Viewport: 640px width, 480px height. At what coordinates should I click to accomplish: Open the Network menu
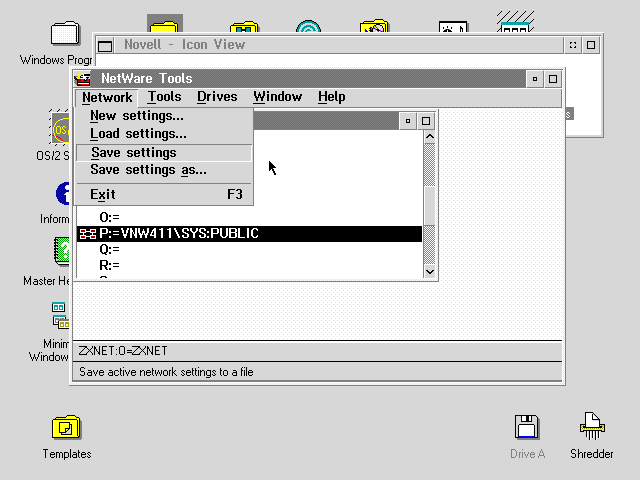(107, 98)
